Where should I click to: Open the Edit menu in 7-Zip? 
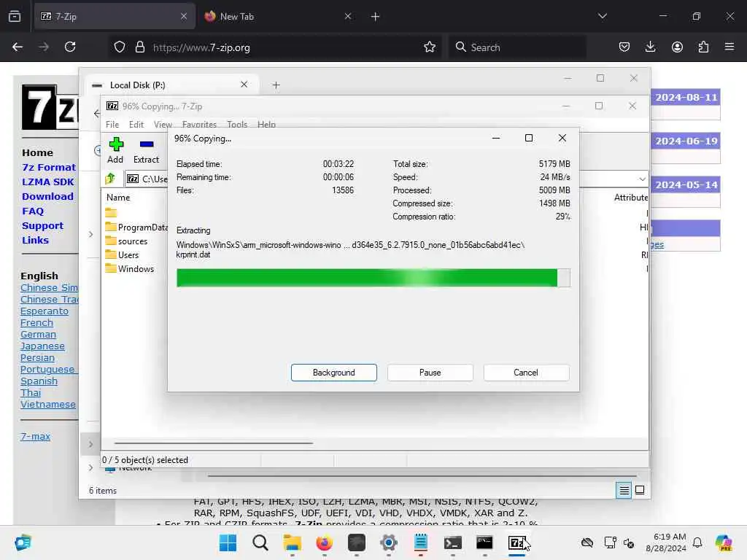point(136,124)
